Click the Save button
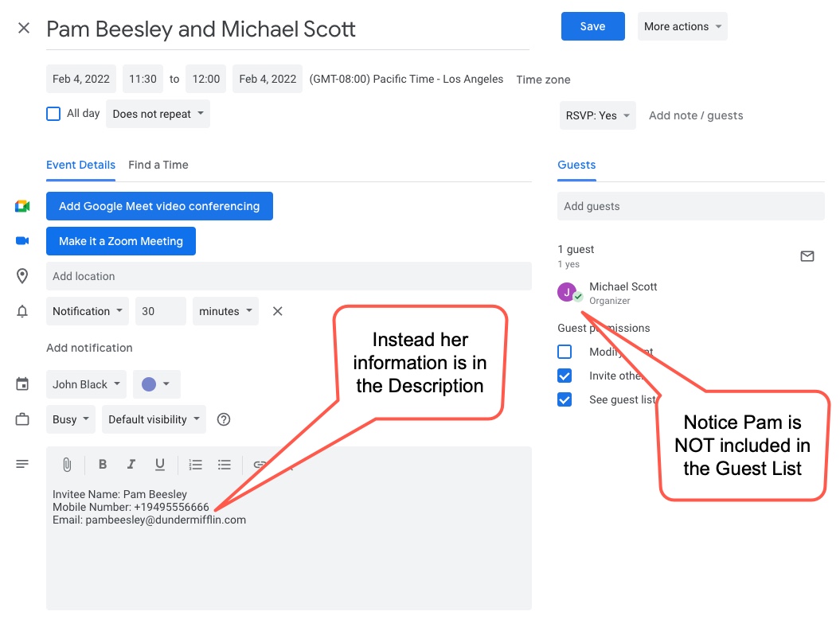This screenshot has width=840, height=627. pos(592,26)
